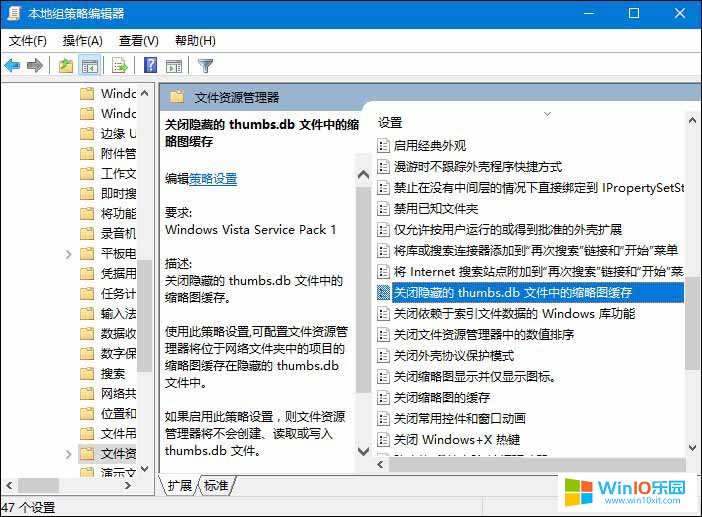The height and width of the screenshot is (517, 702).
Task: Click settings list scroll down arrow
Action: pyautogui.click(x=692, y=448)
